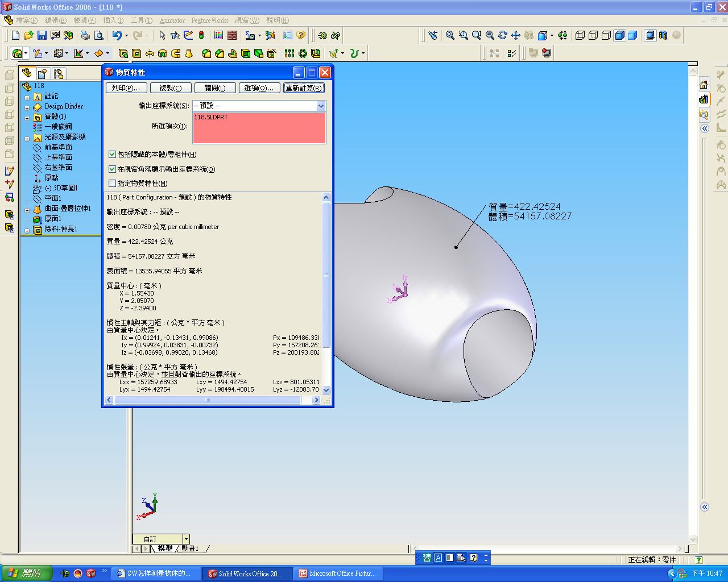Click the Print icon in the toolbar

click(85, 35)
